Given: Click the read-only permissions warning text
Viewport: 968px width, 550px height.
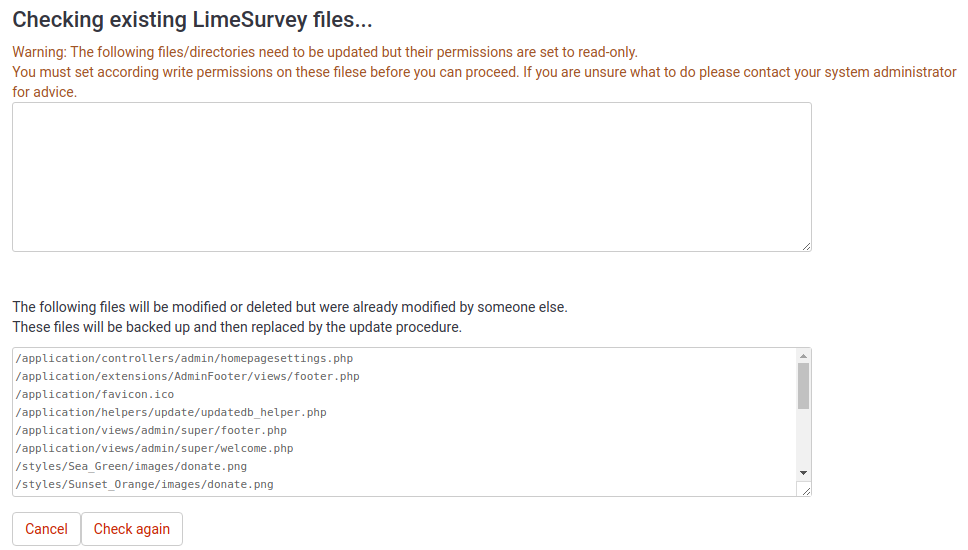Looking at the screenshot, I should pyautogui.click(x=325, y=52).
